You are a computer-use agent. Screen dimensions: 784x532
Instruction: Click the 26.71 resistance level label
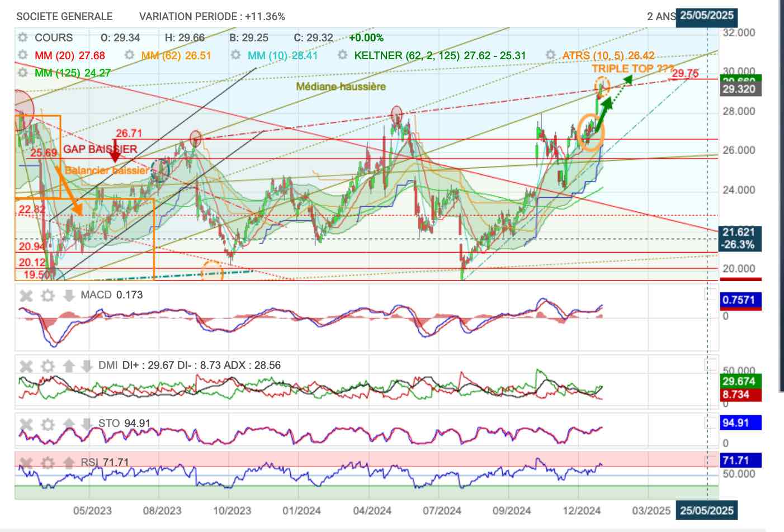(129, 134)
